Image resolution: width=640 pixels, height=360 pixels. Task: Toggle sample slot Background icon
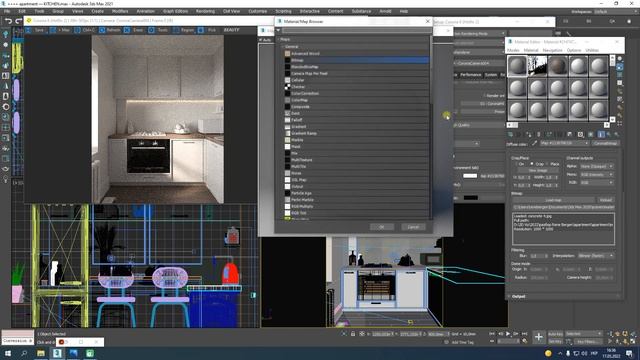click(620, 75)
